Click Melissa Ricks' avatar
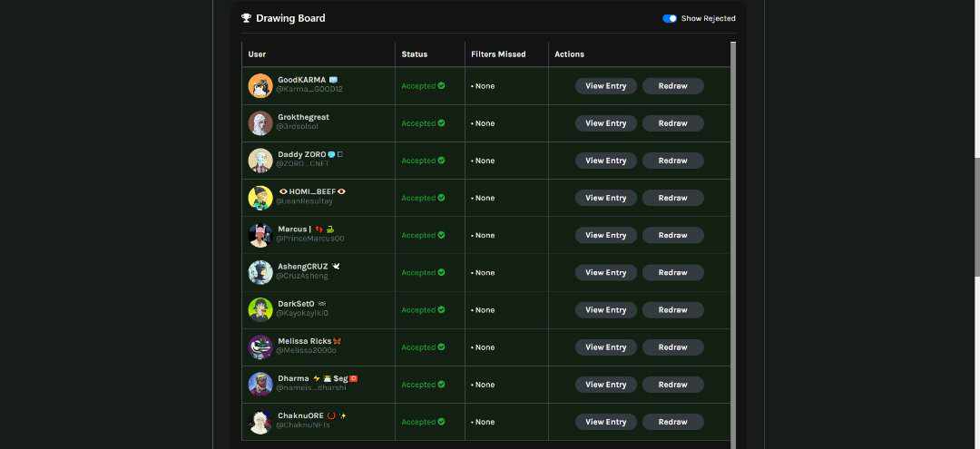This screenshot has width=980, height=449. click(260, 347)
